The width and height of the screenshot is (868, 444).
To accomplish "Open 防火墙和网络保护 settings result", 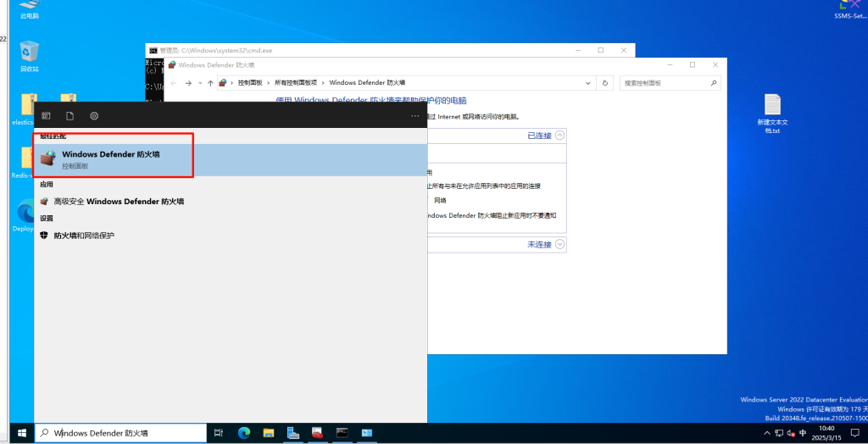I will tap(84, 235).
